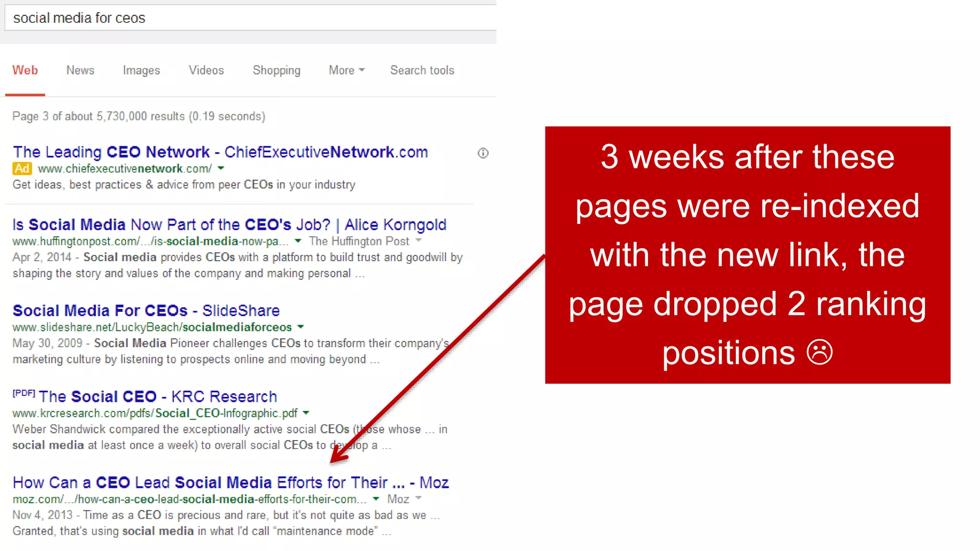Open The Huffington Post source dropdown arrow

[x=419, y=241]
